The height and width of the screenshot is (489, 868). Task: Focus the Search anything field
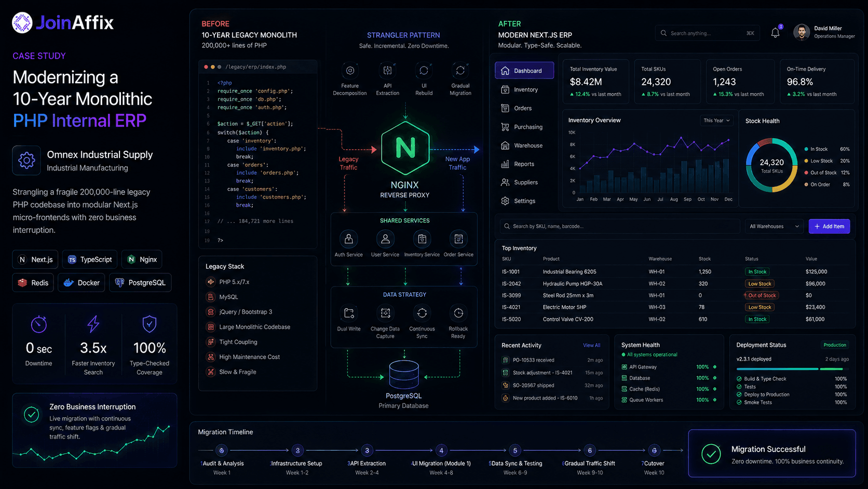(707, 33)
